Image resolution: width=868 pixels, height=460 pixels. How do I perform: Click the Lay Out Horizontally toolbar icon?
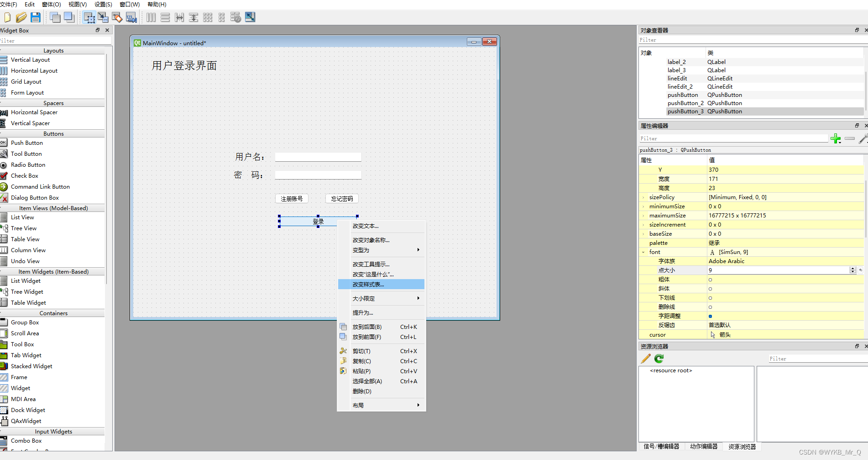coord(151,17)
